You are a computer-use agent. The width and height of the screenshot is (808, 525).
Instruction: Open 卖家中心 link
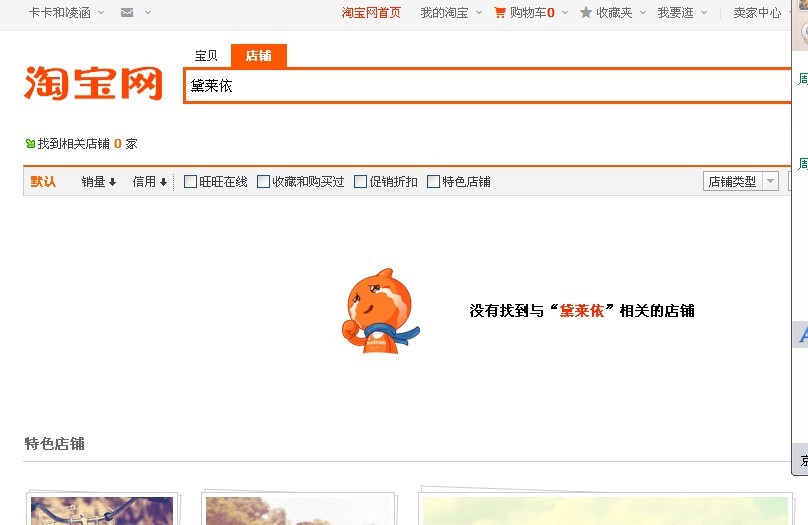pyautogui.click(x=757, y=13)
